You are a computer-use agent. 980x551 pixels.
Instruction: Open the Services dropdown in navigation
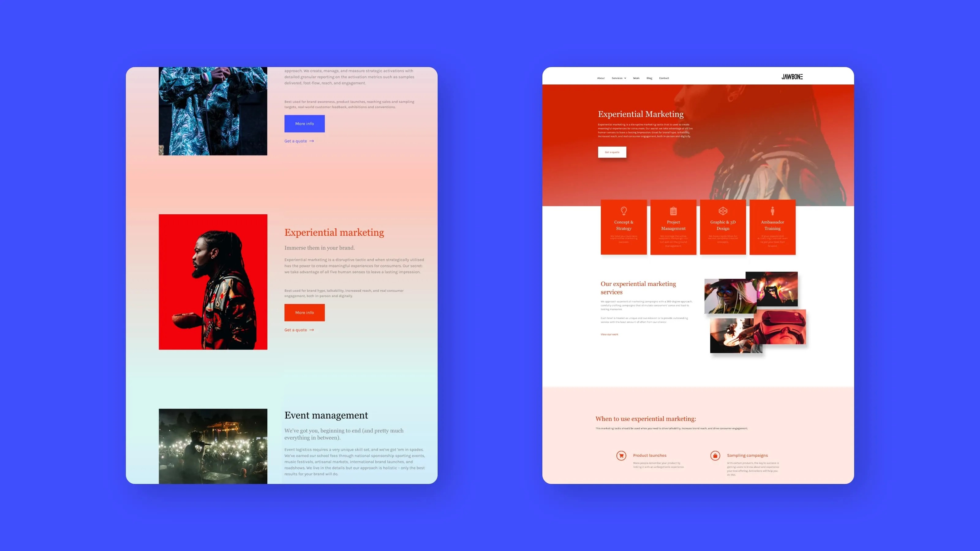click(619, 78)
